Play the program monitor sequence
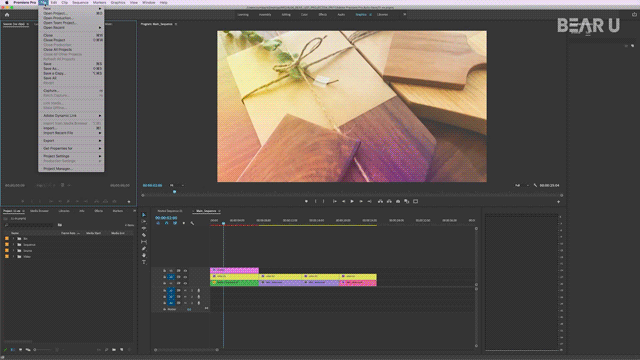Image resolution: width=640 pixels, height=360 pixels. [x=352, y=201]
